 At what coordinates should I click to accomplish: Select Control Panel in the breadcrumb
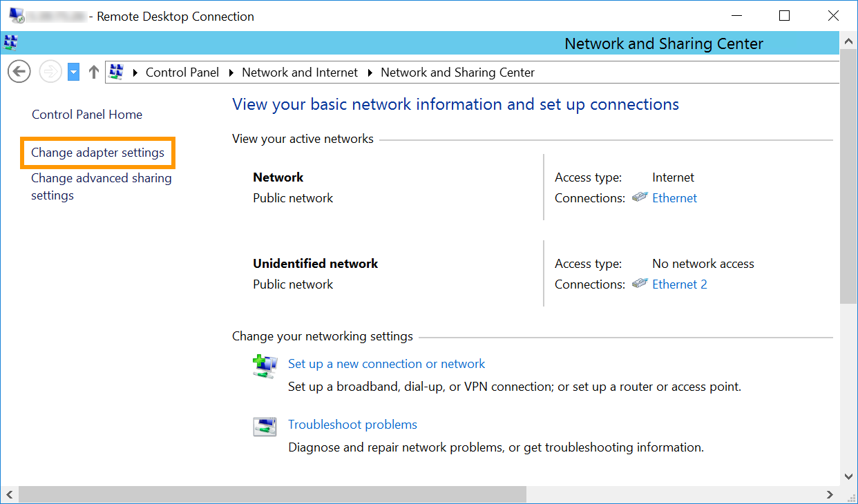click(182, 72)
